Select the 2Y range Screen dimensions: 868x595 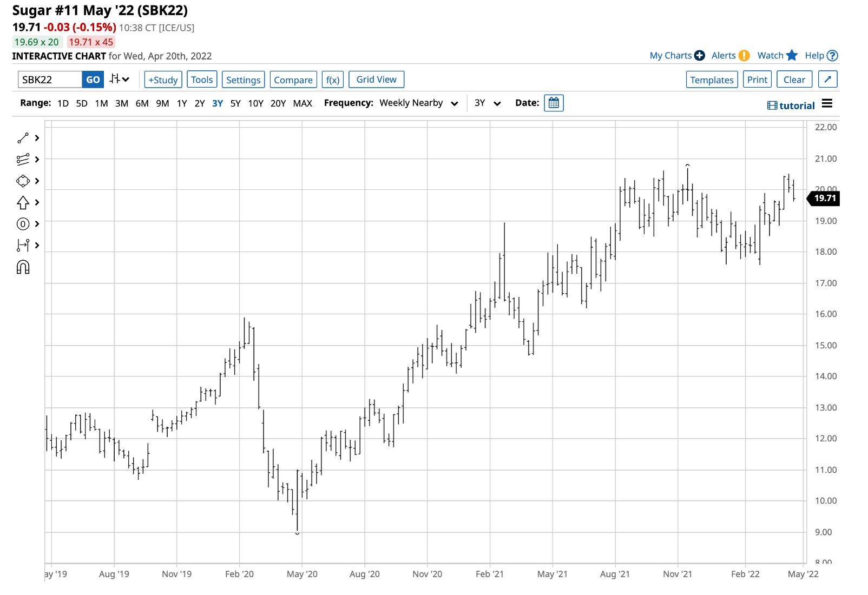200,103
